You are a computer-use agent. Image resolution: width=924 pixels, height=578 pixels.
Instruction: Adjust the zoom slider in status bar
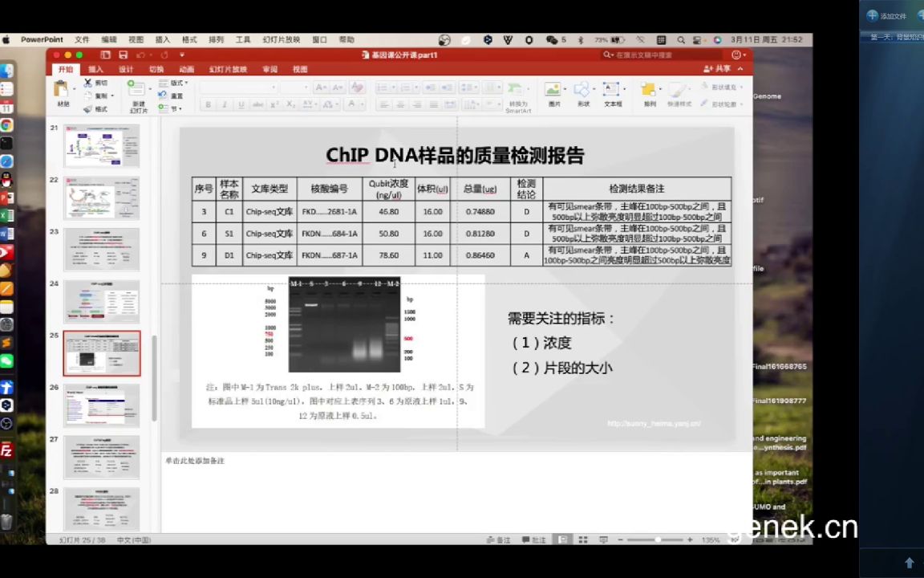[x=659, y=539]
